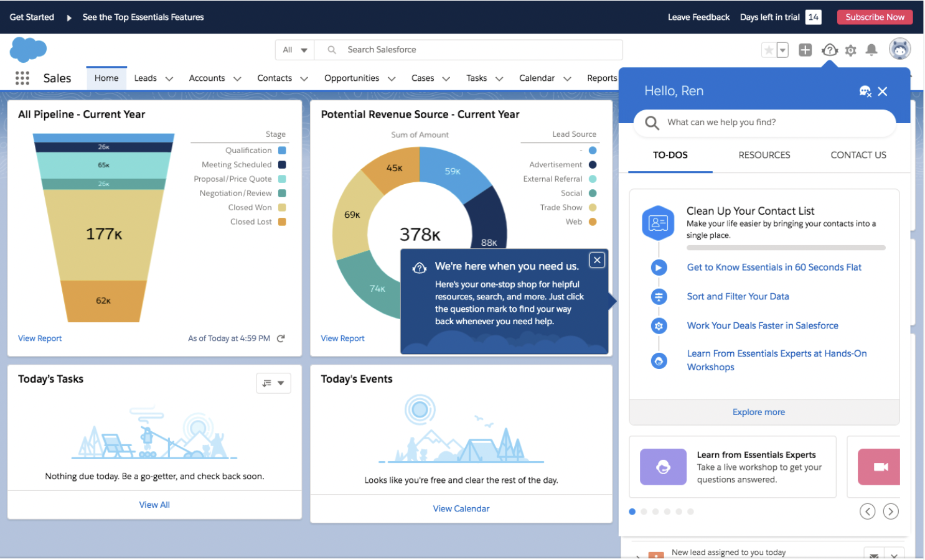925x560 pixels.
Task: Switch to the TO-DOS tab
Action: click(670, 156)
